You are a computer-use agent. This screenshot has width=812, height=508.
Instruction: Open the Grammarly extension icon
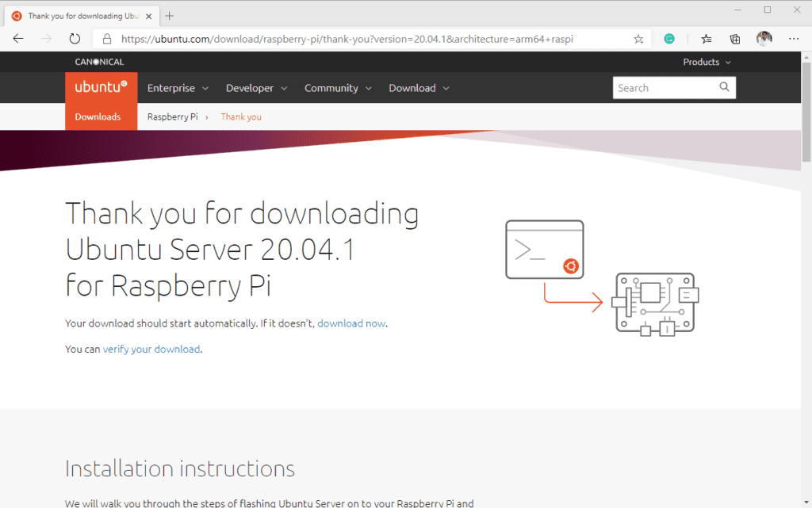point(669,39)
